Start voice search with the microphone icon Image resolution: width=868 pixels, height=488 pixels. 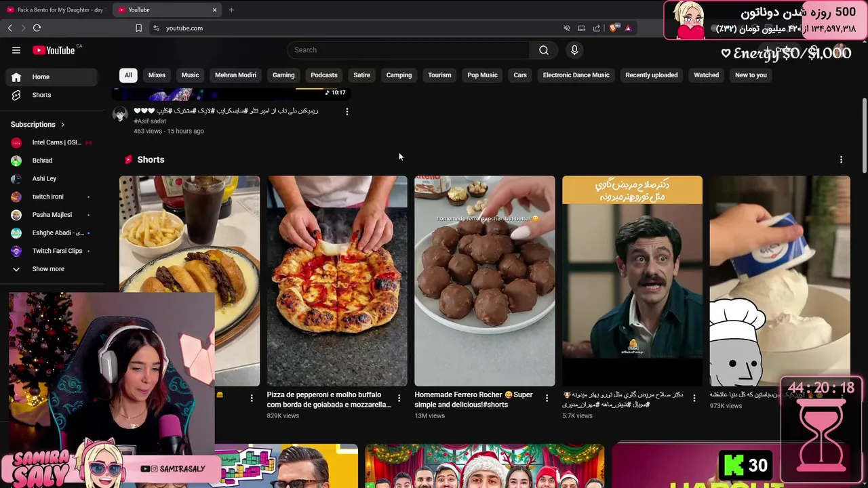click(574, 50)
